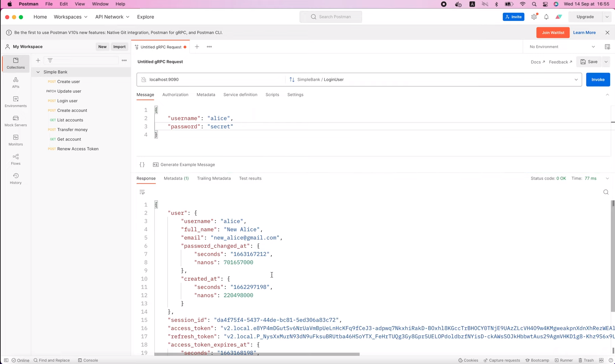The width and height of the screenshot is (615, 364).
Task: Click the Invite button
Action: tap(513, 17)
